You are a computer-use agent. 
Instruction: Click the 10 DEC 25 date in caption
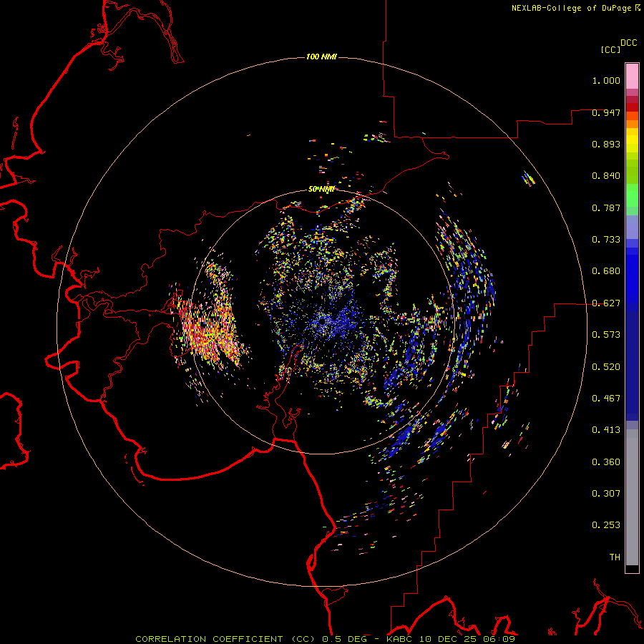447,639
